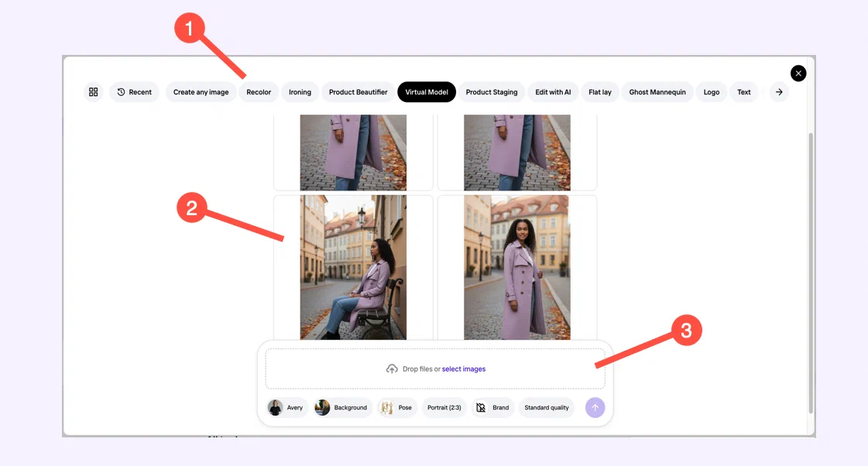Open the Background picker
The height and width of the screenshot is (466, 868).
point(342,408)
